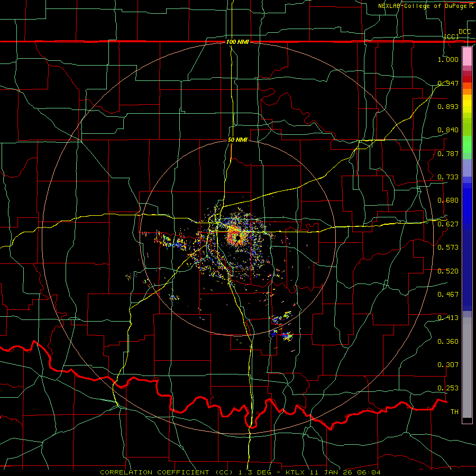Click the 11 JAN 26 06:04 timestamp
476x476 pixels.
(345, 472)
